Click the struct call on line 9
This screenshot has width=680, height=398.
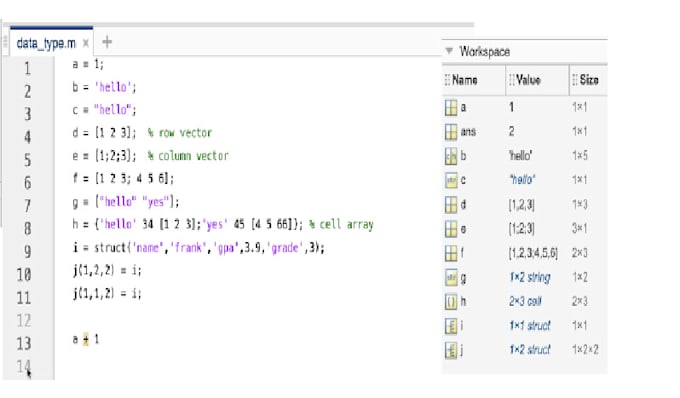pyautogui.click(x=209, y=248)
